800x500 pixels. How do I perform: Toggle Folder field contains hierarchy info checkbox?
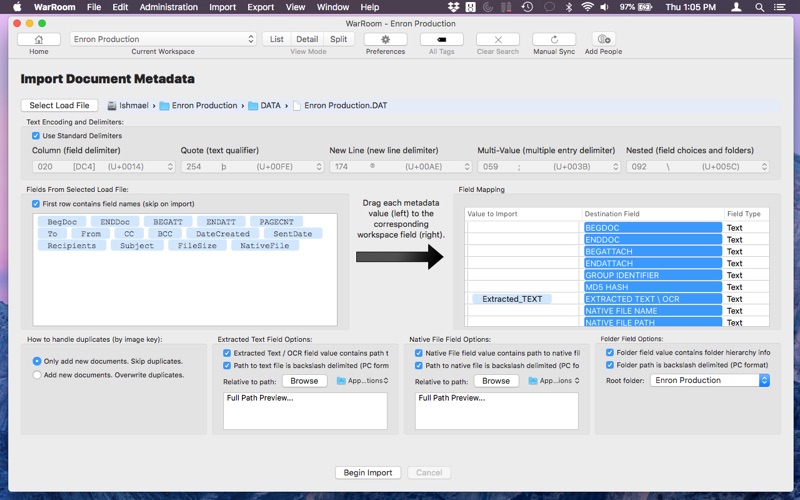coord(610,353)
